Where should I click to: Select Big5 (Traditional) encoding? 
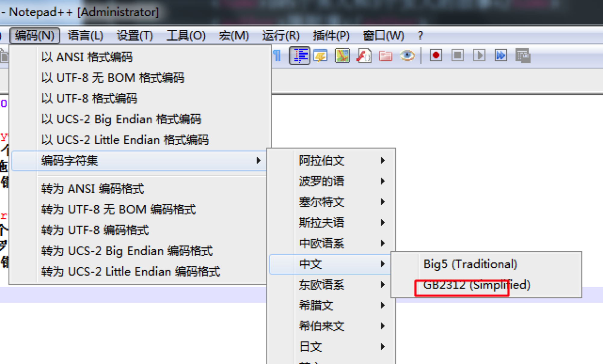(486, 264)
